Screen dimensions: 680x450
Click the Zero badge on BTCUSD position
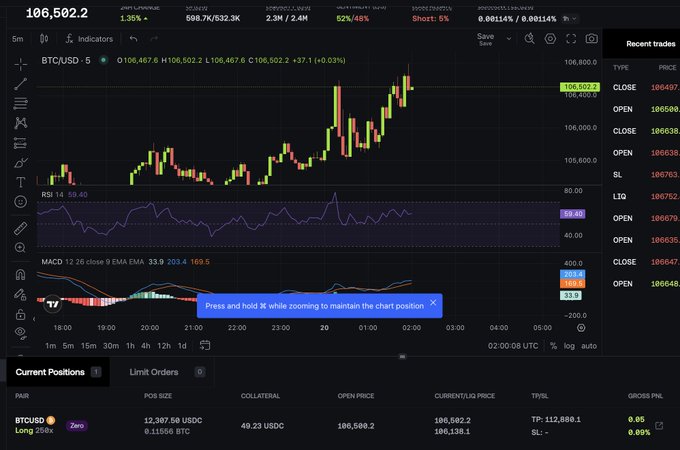77,426
